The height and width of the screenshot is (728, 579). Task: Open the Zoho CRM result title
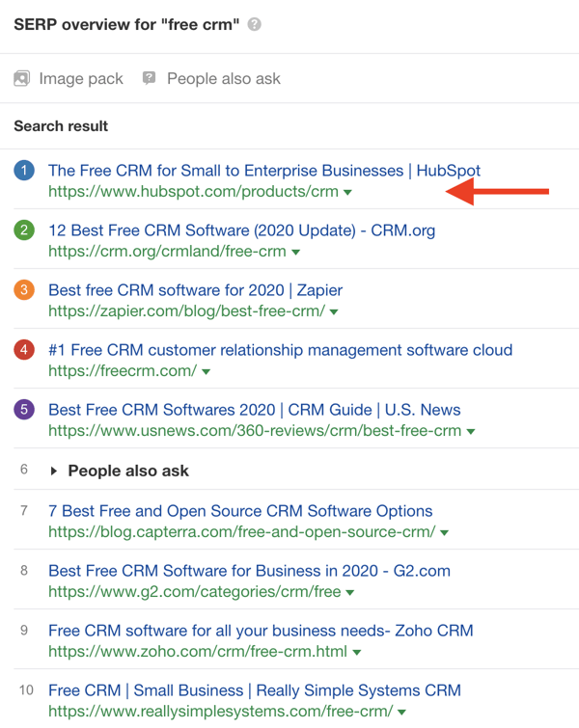click(x=261, y=632)
